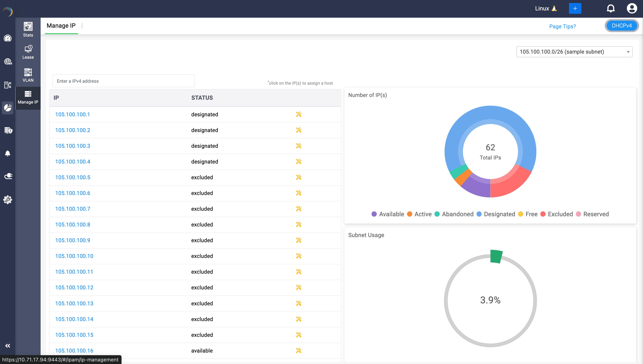The width and height of the screenshot is (643, 364).
Task: Open the settings gear wrench icon
Action: (7, 199)
